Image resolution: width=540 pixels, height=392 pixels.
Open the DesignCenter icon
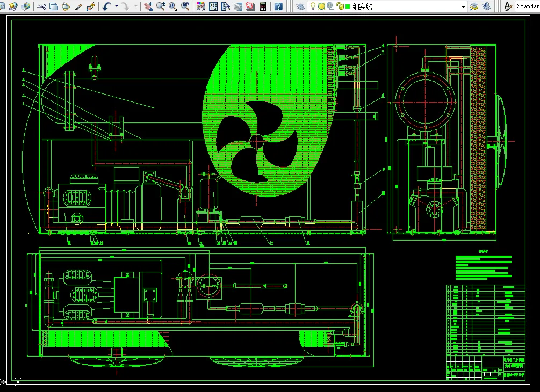(x=213, y=6)
